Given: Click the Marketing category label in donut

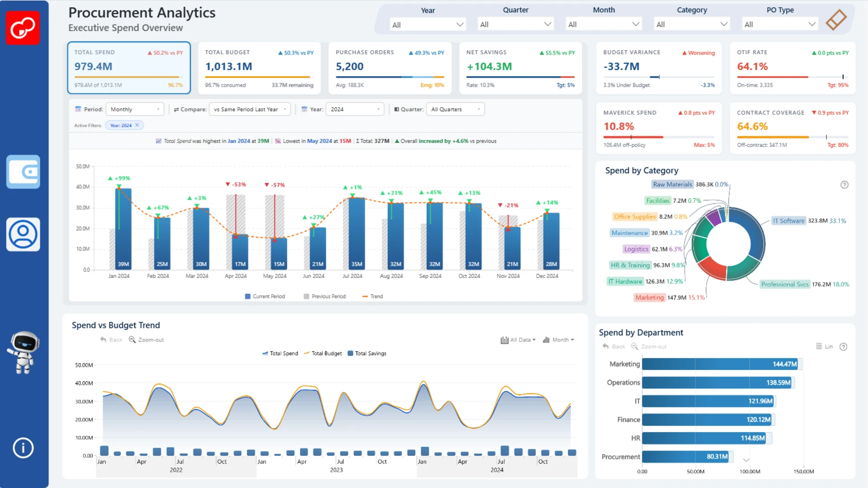Looking at the screenshot, I should pyautogui.click(x=649, y=297).
